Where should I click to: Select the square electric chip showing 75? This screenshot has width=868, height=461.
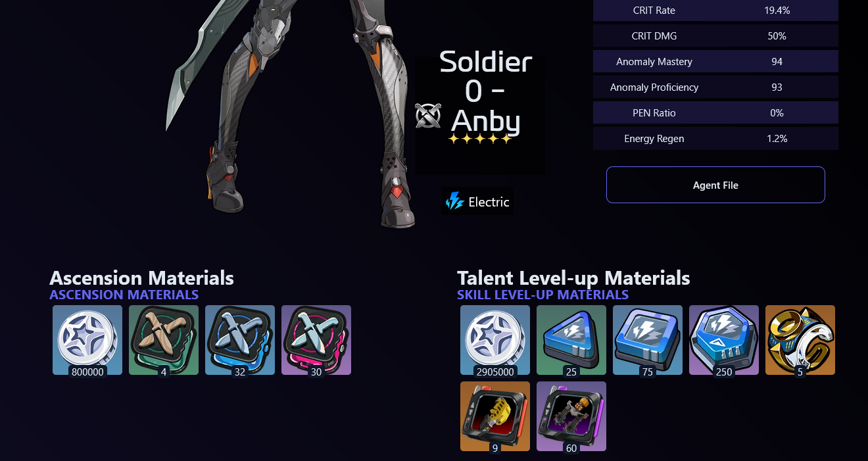(648, 340)
